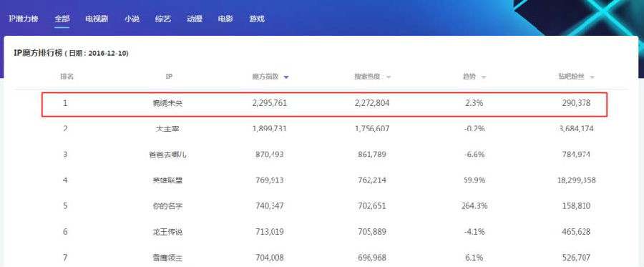Open the 雪鹰领主 IP entry
The width and height of the screenshot is (644, 267).
pyautogui.click(x=167, y=258)
